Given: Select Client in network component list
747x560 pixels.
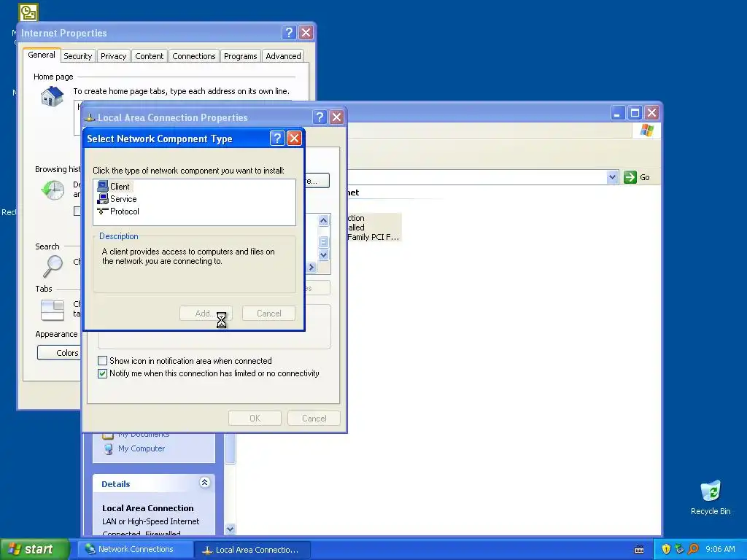Looking at the screenshot, I should [120, 186].
